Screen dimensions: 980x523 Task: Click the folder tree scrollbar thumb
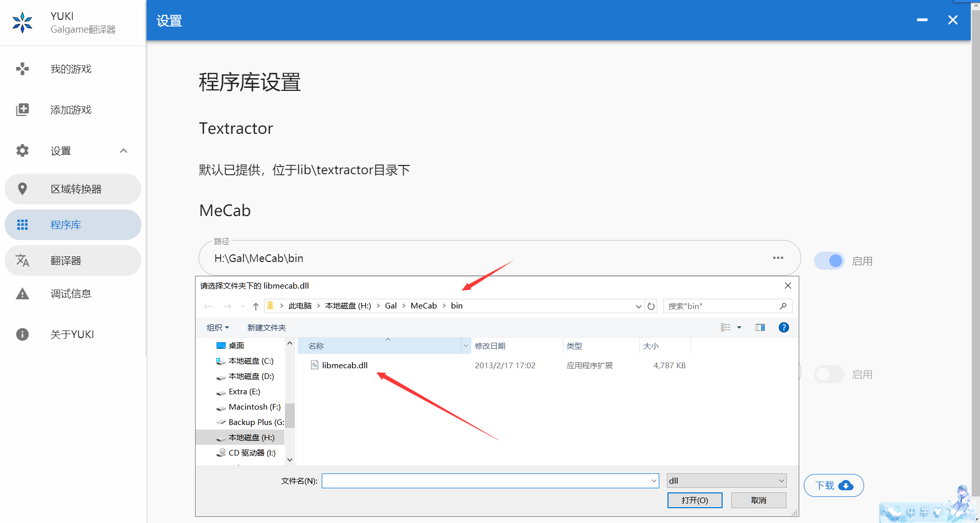[x=290, y=415]
